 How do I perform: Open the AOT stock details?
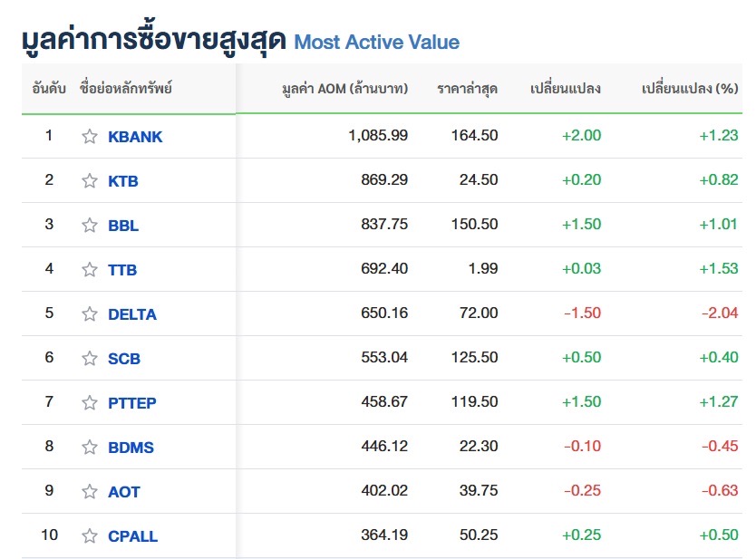pyautogui.click(x=123, y=492)
